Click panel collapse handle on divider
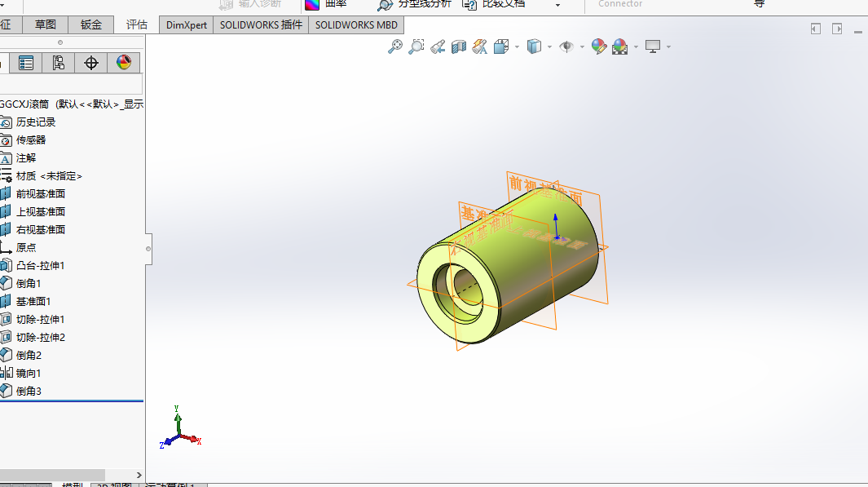Screen dimensions: 868x487 [148, 249]
